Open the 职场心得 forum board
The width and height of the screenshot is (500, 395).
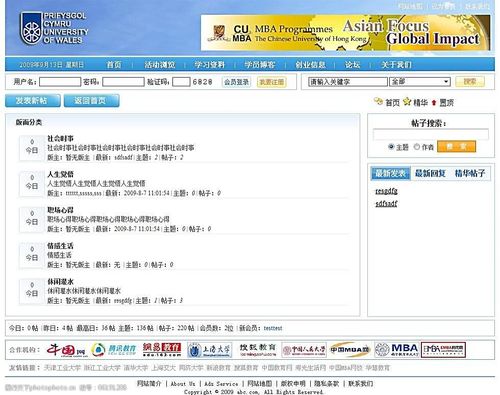60,210
